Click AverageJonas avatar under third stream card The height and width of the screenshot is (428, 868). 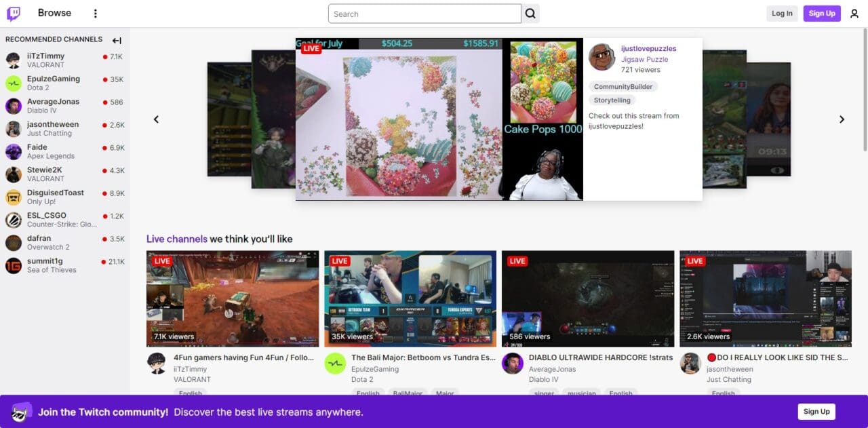[513, 363]
